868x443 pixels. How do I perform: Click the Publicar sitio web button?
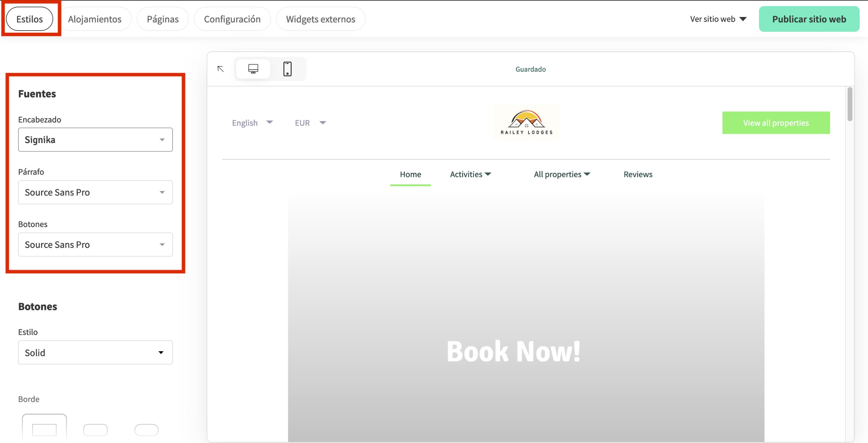pos(809,19)
